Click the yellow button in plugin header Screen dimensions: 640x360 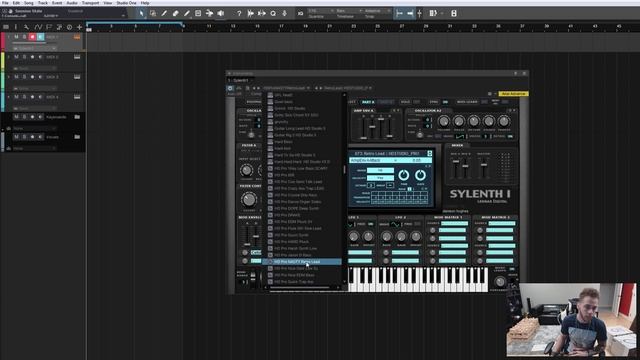point(513,94)
